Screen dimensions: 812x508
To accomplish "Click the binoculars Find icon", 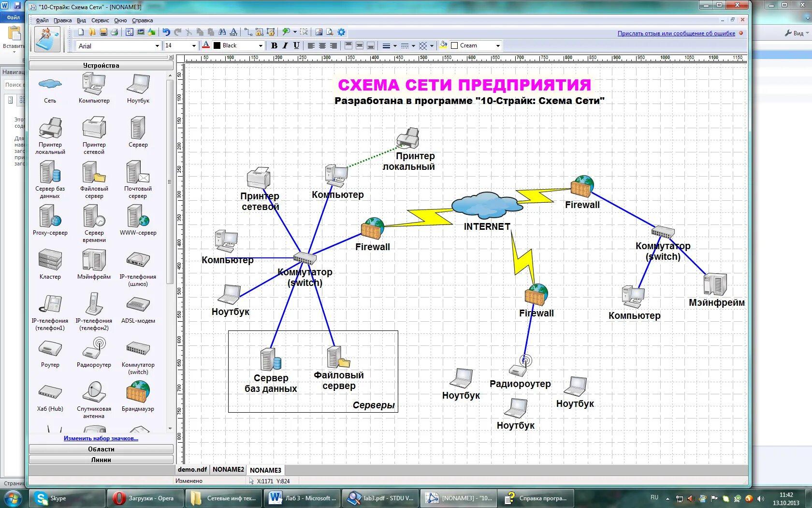I will point(222,32).
